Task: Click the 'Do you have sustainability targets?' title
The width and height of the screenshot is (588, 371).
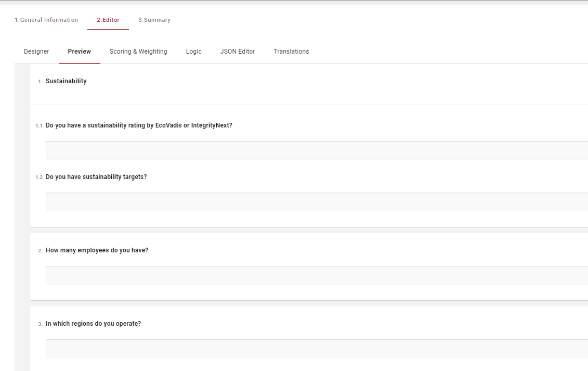Action: click(x=96, y=177)
